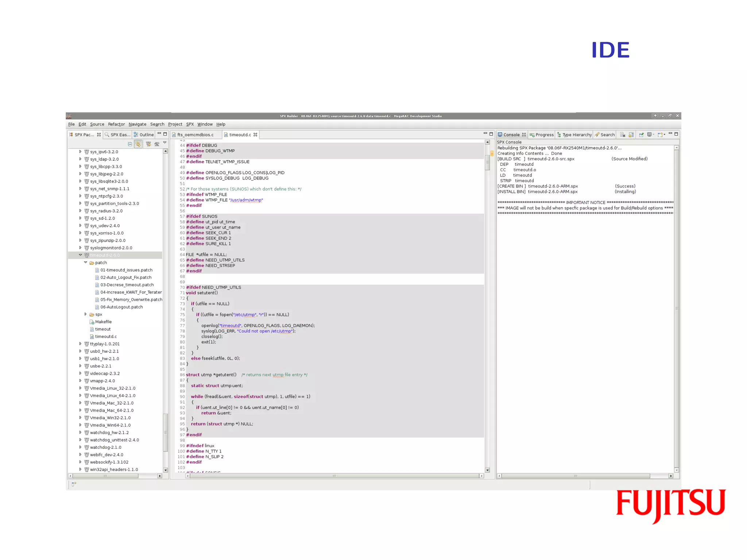Click the status bar icon at bottom left
747x560 pixels.
pos(74,484)
